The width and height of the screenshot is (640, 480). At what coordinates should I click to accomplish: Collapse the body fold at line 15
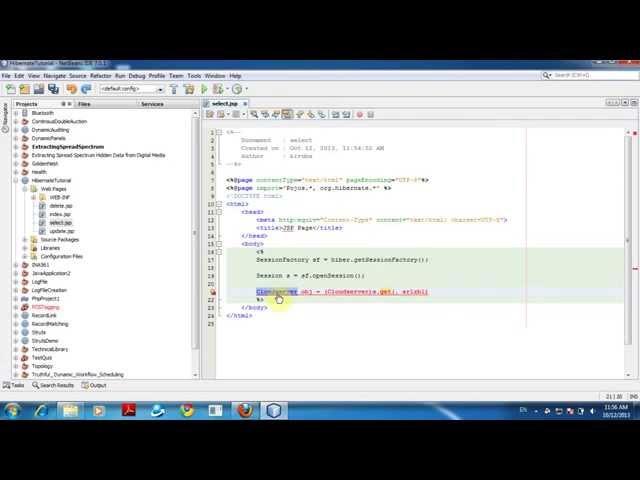(x=219, y=244)
